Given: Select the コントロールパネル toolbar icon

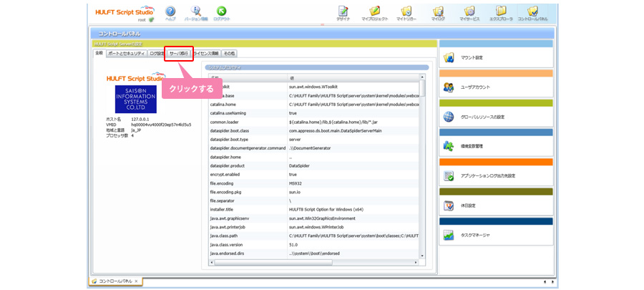Looking at the screenshot, I should tap(532, 12).
